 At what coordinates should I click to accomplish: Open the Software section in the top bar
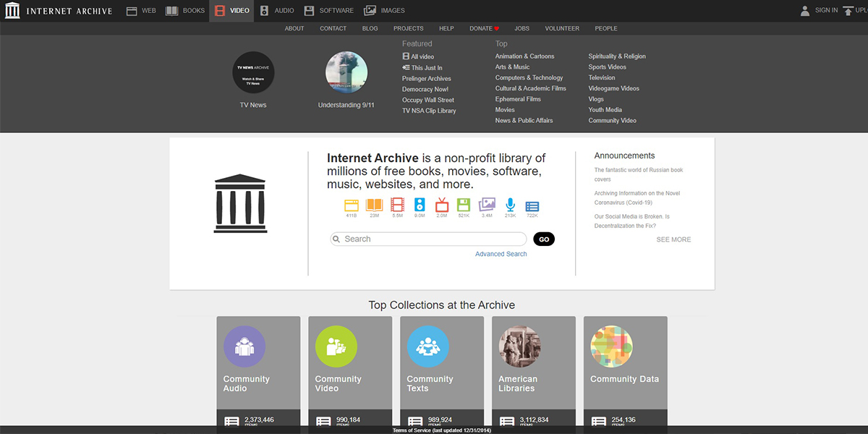(328, 11)
